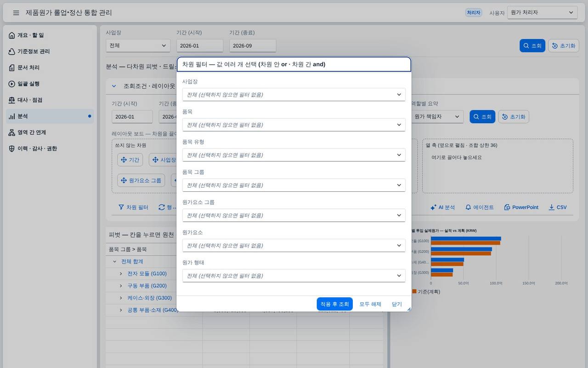Collapse the 조회조건 · 레이아웃 panel chevron
588x368 pixels.
114,86
